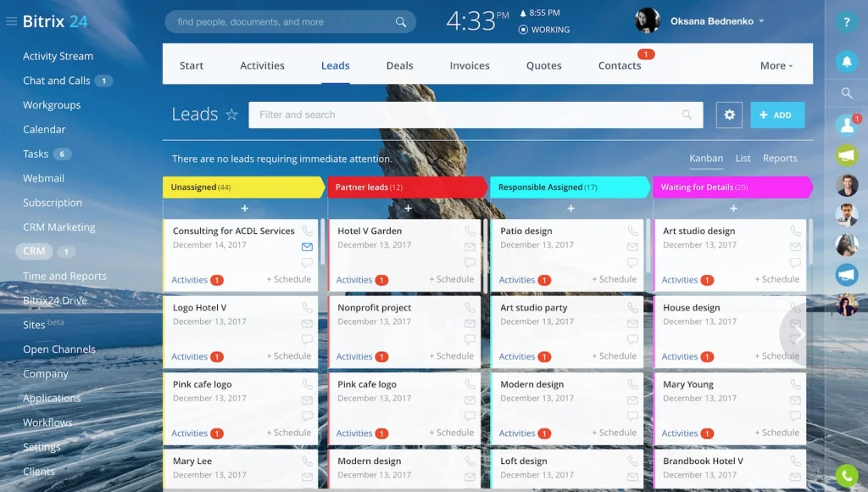Click the Filter and search field

tap(475, 115)
